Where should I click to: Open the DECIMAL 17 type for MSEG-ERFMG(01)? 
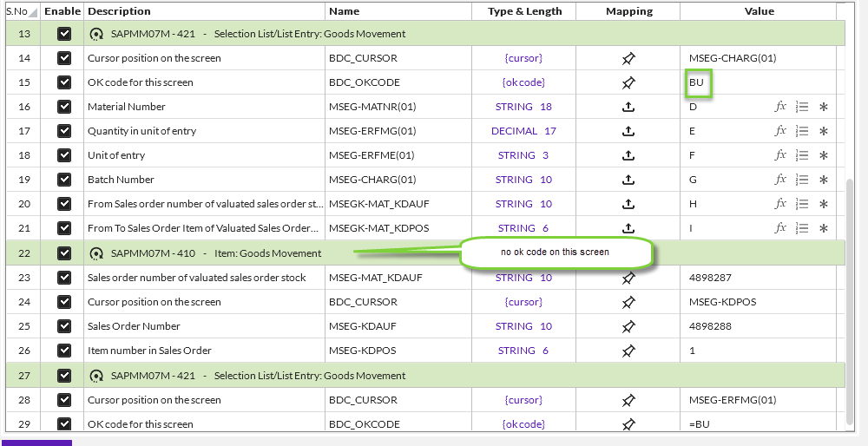(523, 131)
